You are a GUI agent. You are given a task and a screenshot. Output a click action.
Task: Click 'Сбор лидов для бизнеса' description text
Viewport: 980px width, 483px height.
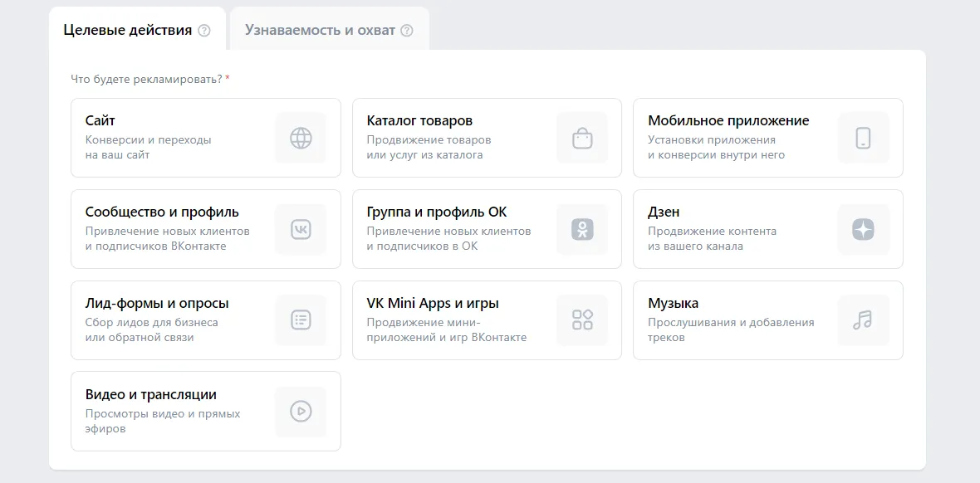[x=151, y=323]
